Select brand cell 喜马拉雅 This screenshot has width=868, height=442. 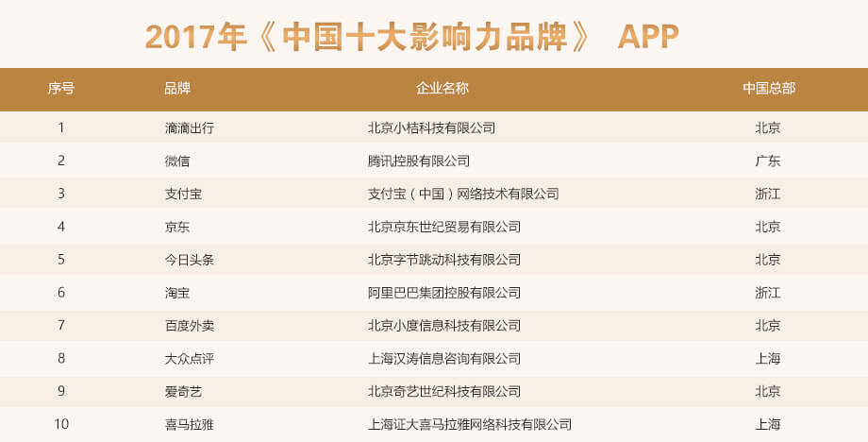pyautogui.click(x=190, y=424)
